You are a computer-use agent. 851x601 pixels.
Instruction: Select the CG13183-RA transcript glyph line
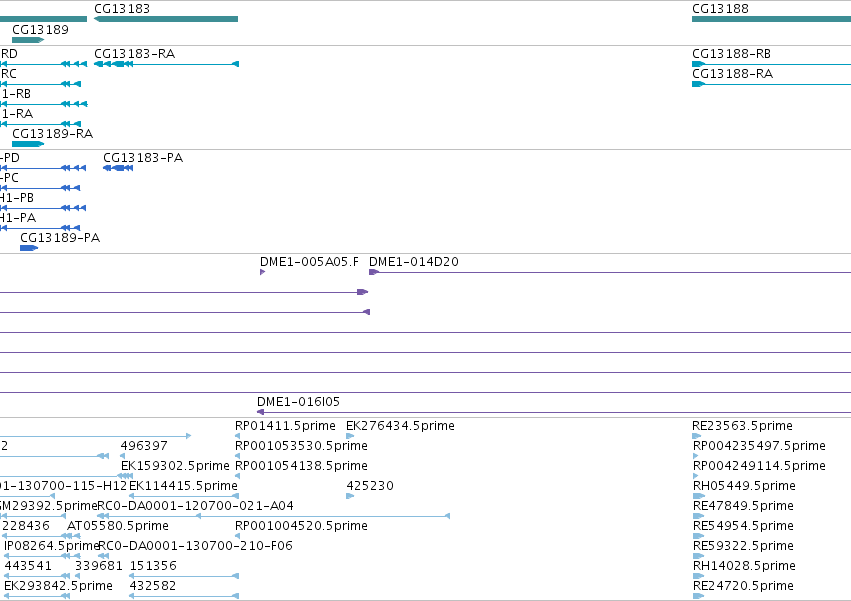166,64
